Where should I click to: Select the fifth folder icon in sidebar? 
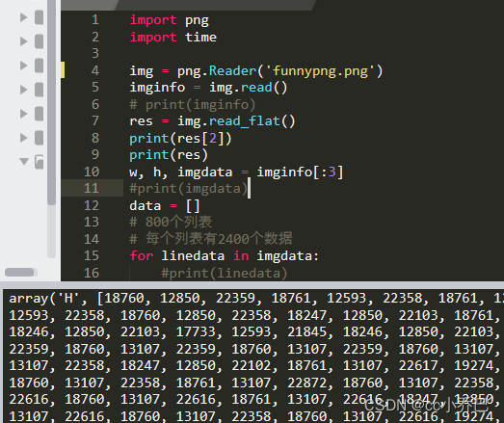[39, 114]
